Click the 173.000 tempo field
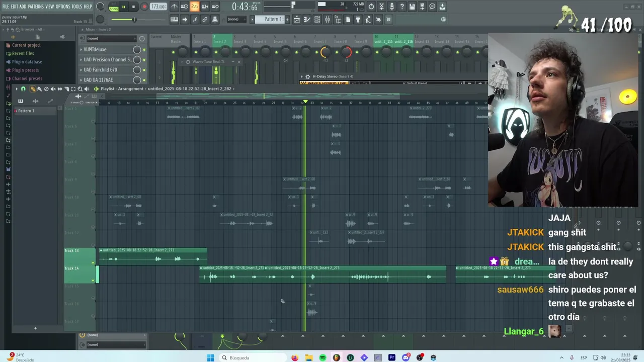 coord(158,7)
